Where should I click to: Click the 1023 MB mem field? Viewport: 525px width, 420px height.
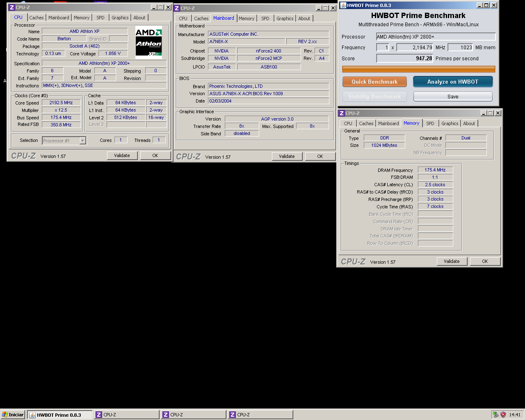461,48
